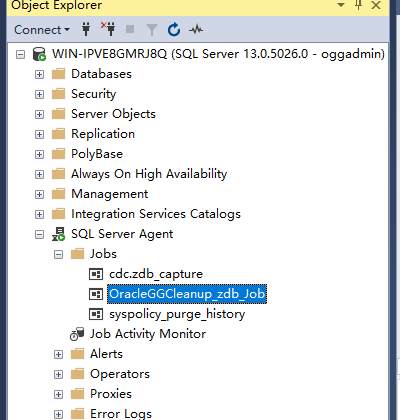Click the Job Activity Monitor icon

coord(77,334)
